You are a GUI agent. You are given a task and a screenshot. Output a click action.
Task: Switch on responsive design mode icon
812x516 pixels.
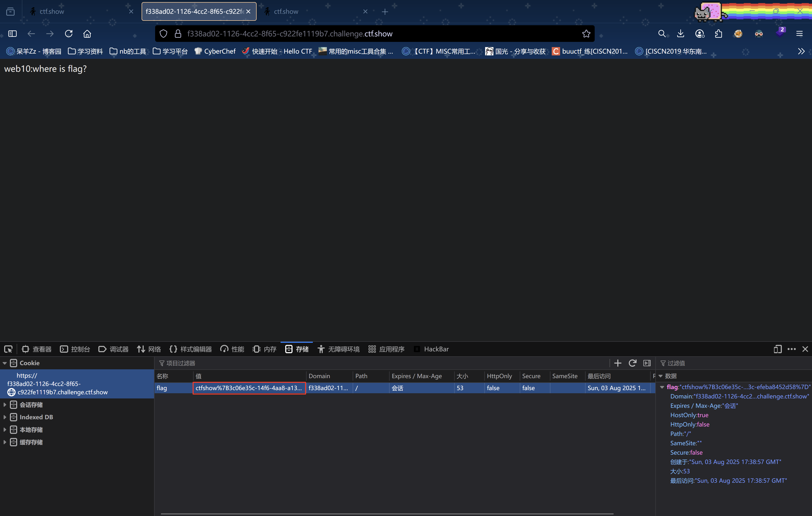click(777, 349)
